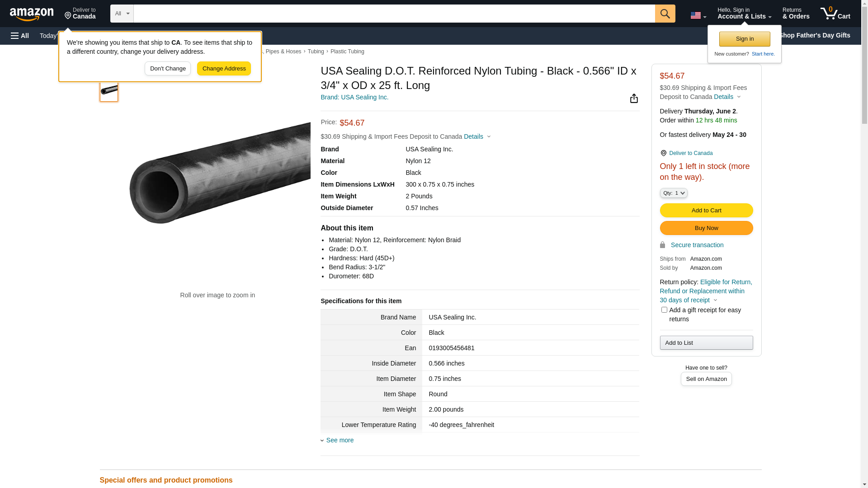Check the gift receipt checkbox
Image resolution: width=868 pixels, height=488 pixels.
pyautogui.click(x=664, y=310)
